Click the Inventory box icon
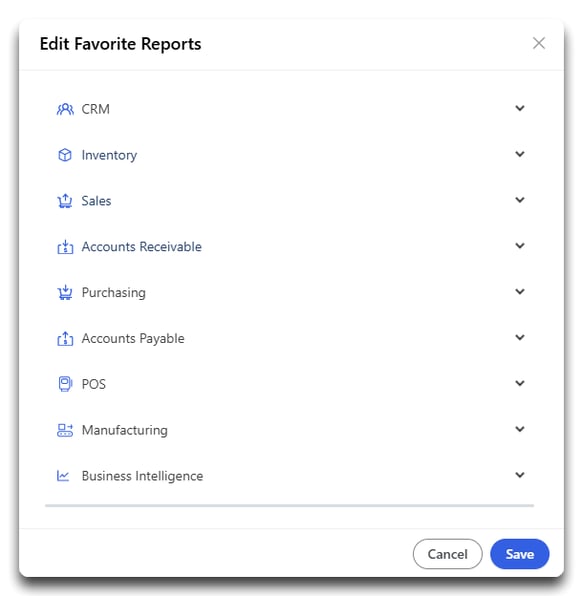The image size is (583, 596). pos(65,155)
